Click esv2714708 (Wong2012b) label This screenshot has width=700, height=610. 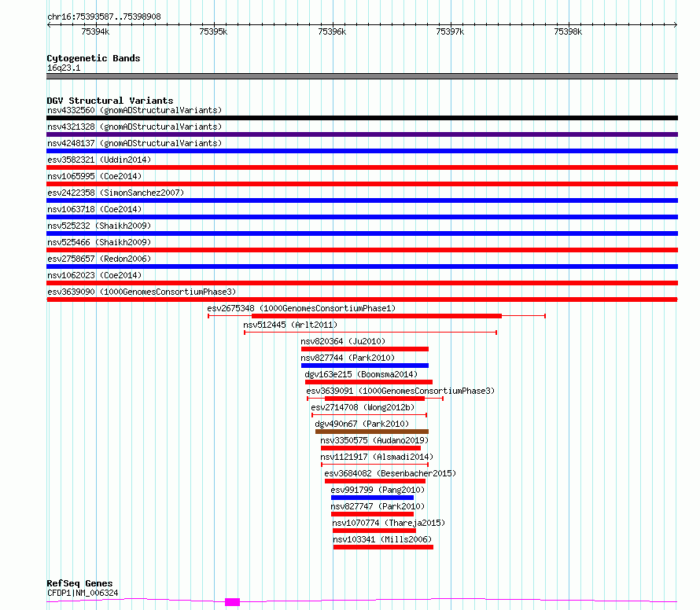coord(363,407)
